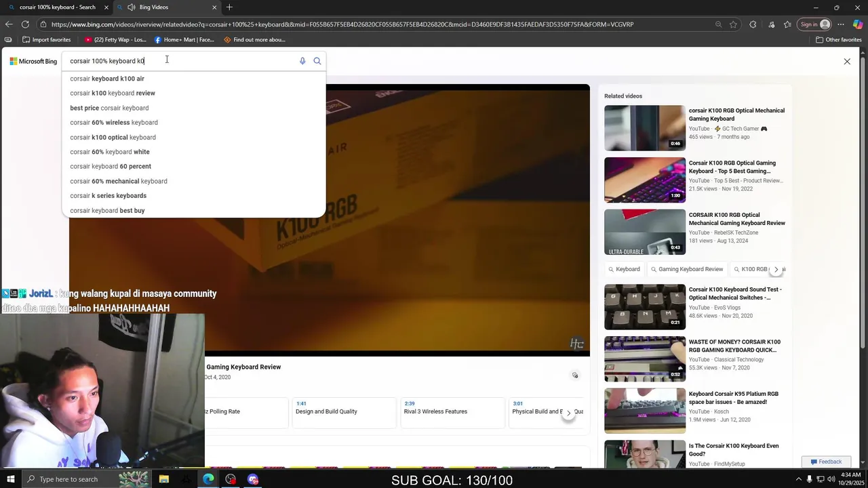Click the network icon in system tray
Image resolution: width=868 pixels, height=488 pixels.
point(821,479)
